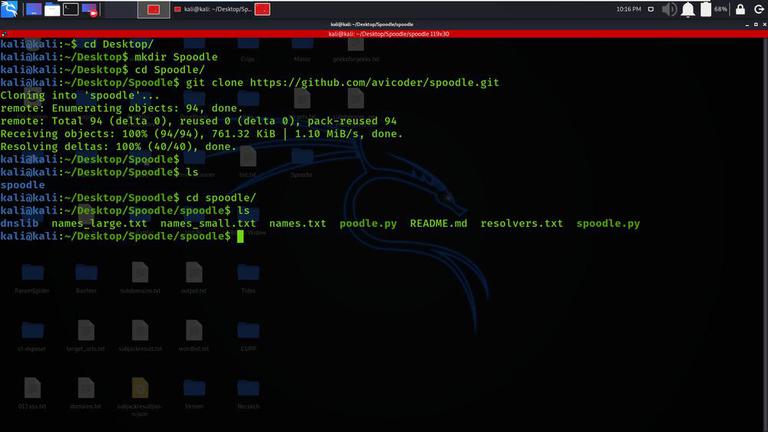Launch the terminal emulator from the panel
Screen dimensions: 768x432
pyautogui.click(x=71, y=9)
